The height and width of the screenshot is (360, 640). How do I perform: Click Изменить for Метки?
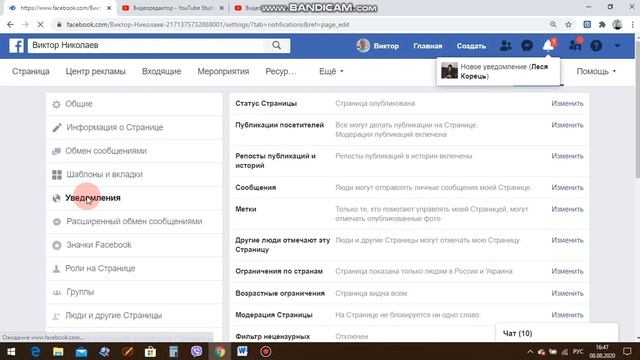pos(567,209)
